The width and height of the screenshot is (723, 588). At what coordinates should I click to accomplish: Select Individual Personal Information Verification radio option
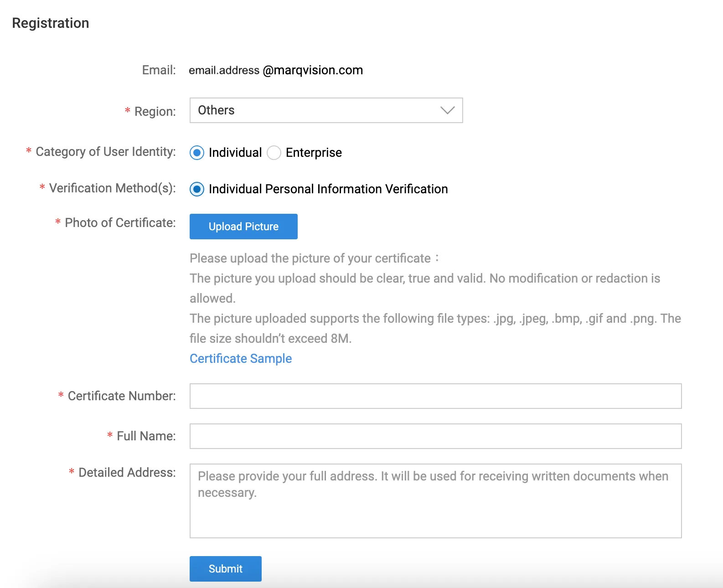click(197, 189)
